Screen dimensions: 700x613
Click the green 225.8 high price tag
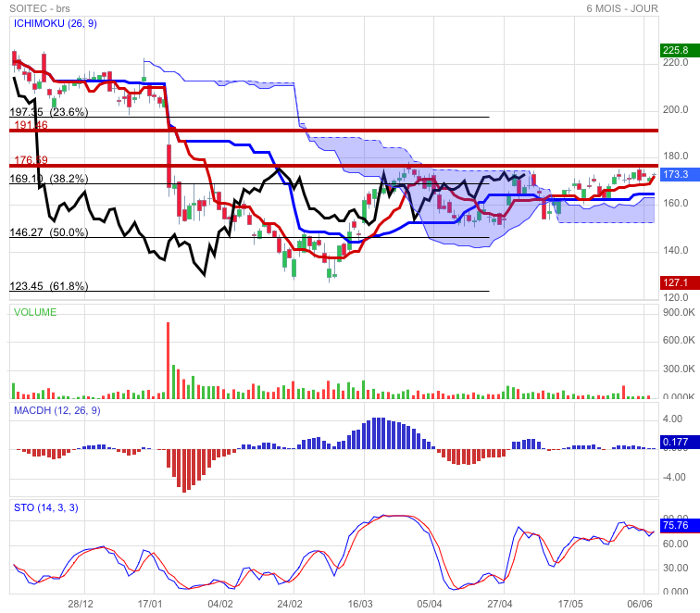[680, 50]
